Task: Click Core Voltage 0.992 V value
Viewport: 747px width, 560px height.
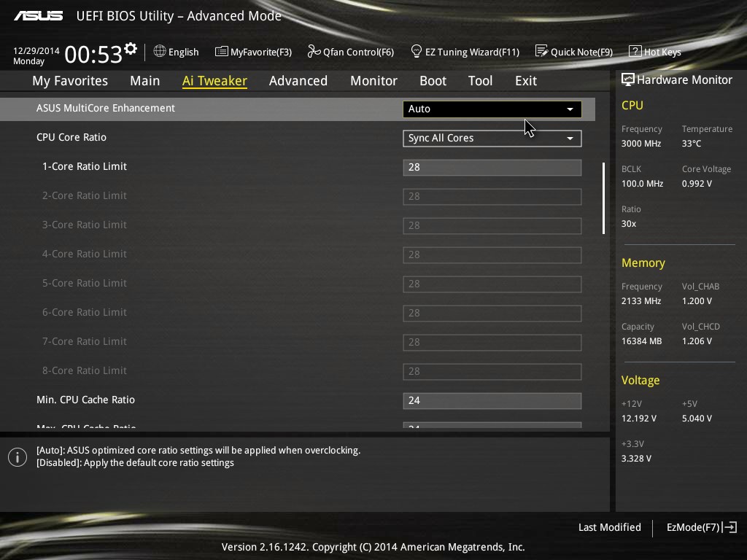Action: (x=697, y=183)
